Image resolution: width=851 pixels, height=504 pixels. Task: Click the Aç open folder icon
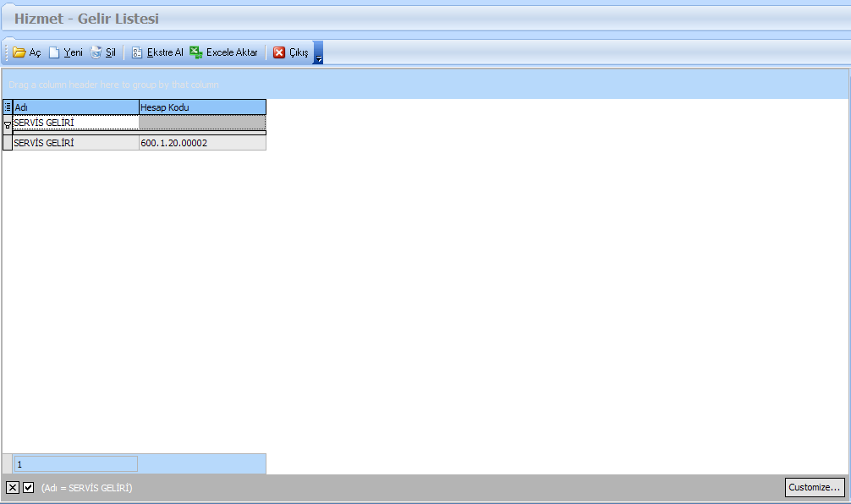coord(19,52)
